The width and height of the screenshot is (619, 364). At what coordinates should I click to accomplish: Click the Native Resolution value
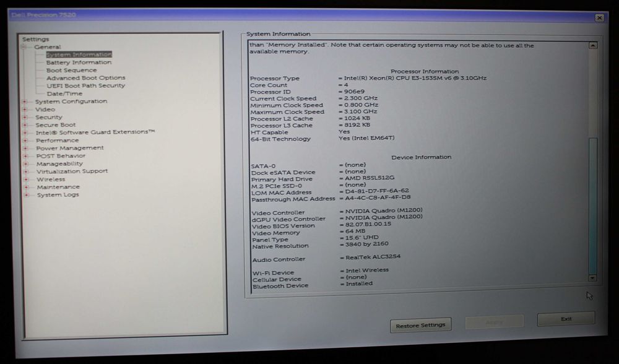(366, 244)
